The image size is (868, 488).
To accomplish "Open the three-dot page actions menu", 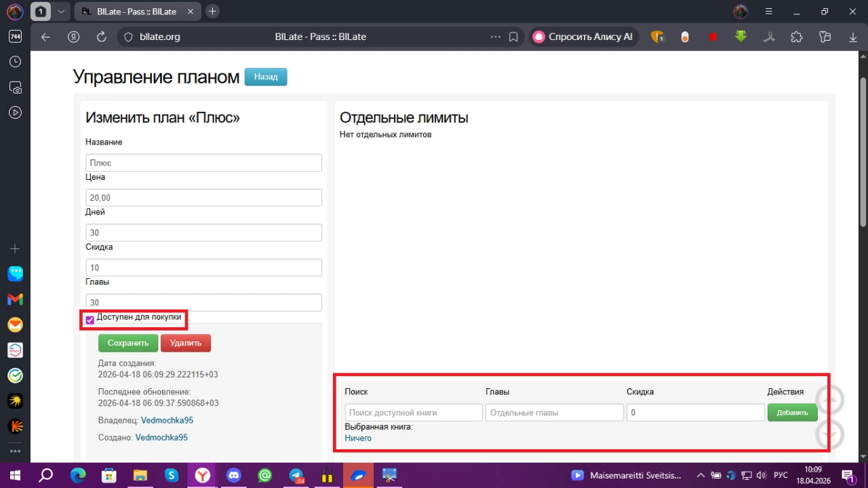I will 496,37.
